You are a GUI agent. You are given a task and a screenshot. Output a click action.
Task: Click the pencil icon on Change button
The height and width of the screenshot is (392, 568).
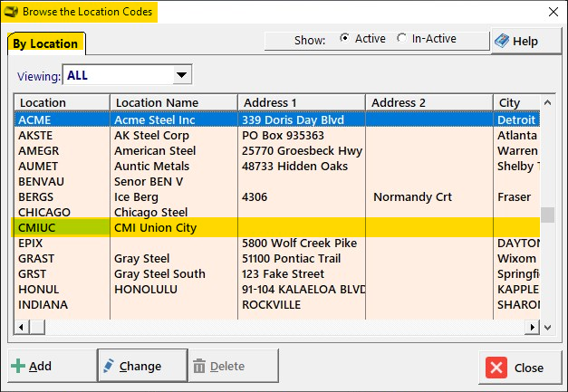point(109,366)
